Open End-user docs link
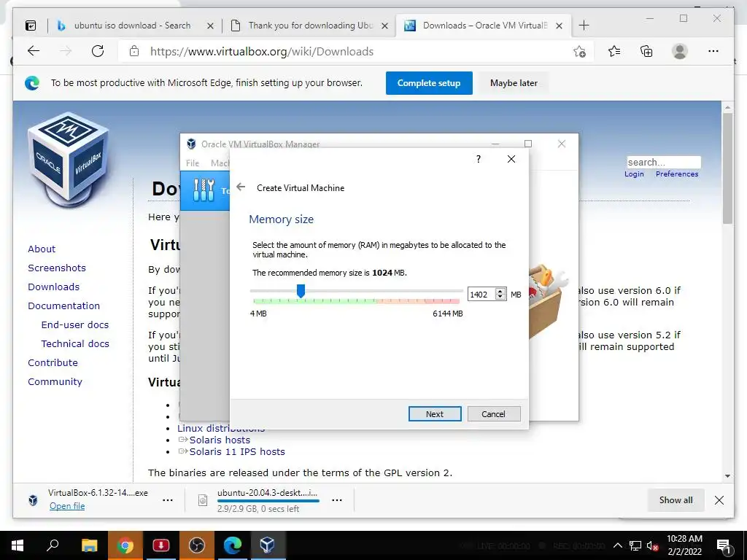Screen dimensions: 747x560 click(x=75, y=324)
